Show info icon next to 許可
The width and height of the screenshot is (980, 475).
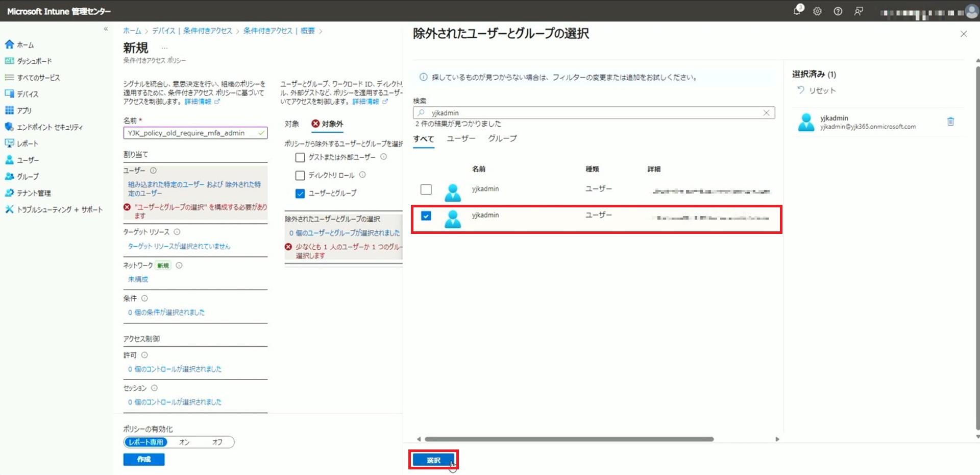pos(144,355)
